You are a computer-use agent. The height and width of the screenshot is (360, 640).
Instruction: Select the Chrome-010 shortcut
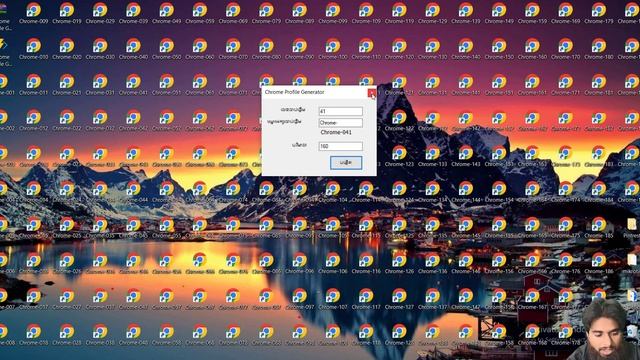click(33, 49)
